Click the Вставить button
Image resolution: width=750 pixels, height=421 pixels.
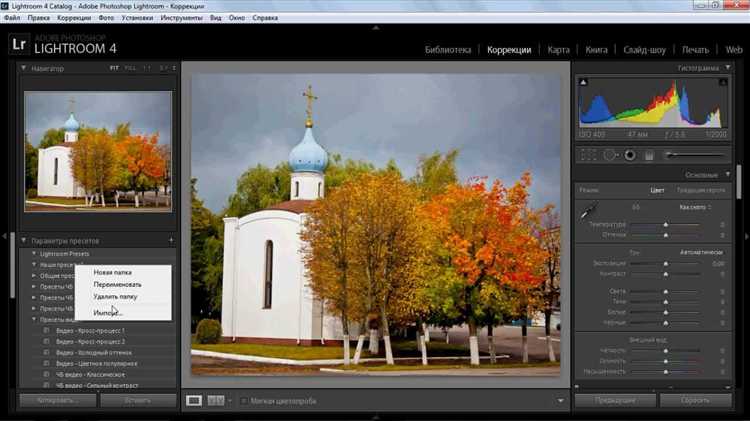(138, 400)
